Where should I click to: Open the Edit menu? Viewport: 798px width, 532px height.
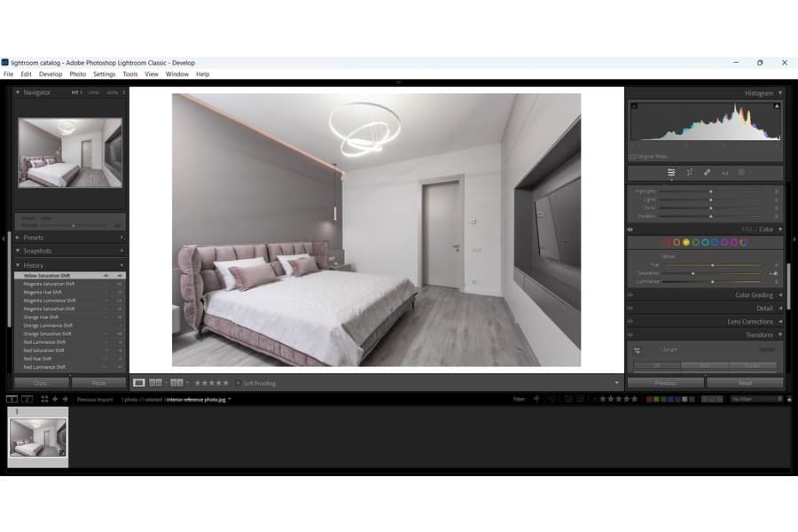coord(26,74)
